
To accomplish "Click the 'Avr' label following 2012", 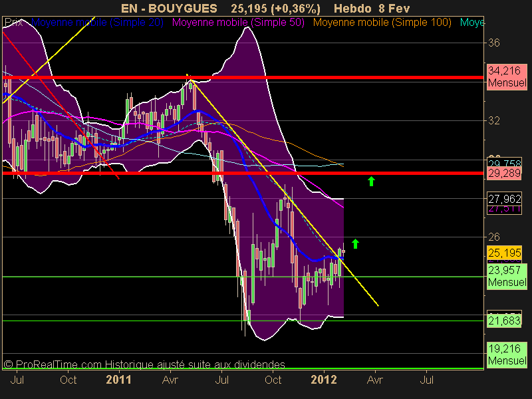I will click(375, 379).
